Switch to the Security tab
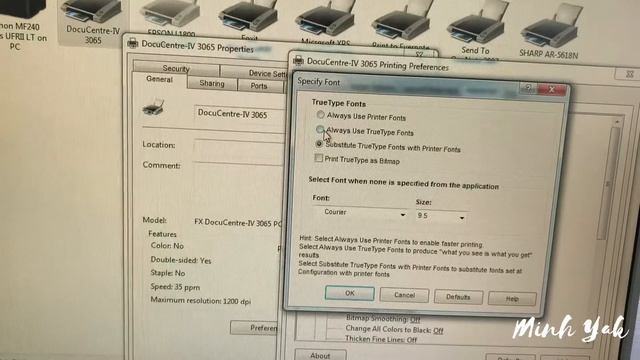 click(176, 68)
